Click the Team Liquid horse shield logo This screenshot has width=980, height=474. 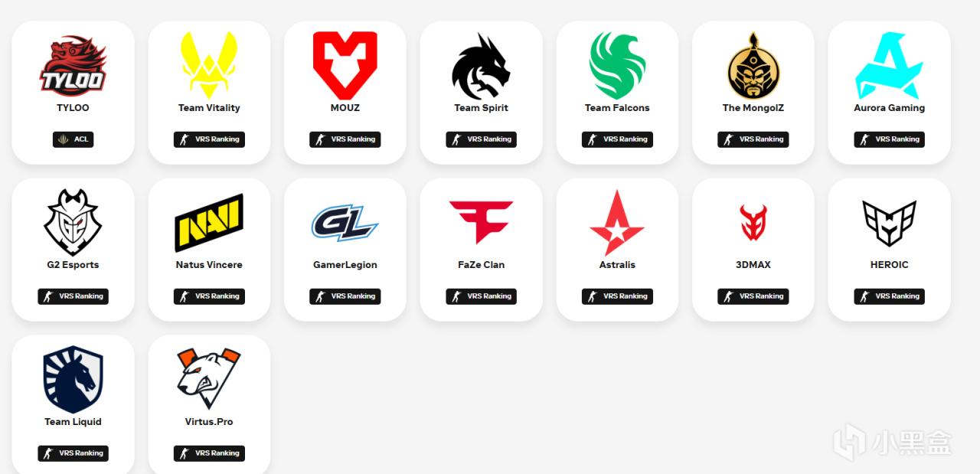coord(73,380)
